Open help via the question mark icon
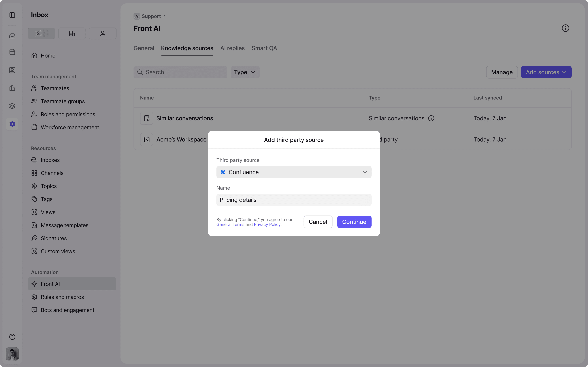The image size is (588, 367). point(12,337)
